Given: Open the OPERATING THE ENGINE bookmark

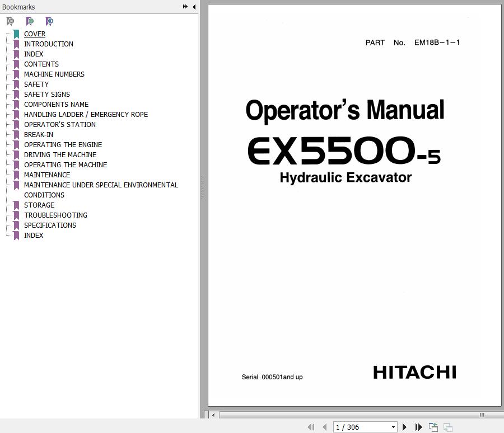Looking at the screenshot, I should pos(63,145).
